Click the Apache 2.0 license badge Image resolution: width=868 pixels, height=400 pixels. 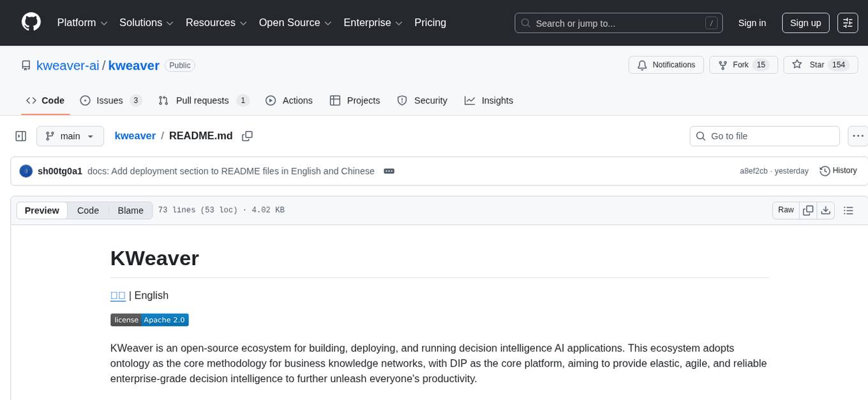149,320
